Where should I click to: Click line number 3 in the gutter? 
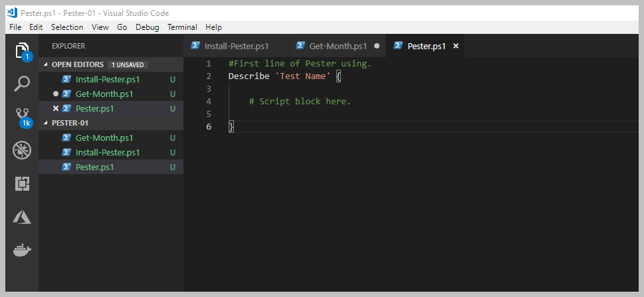pos(209,89)
